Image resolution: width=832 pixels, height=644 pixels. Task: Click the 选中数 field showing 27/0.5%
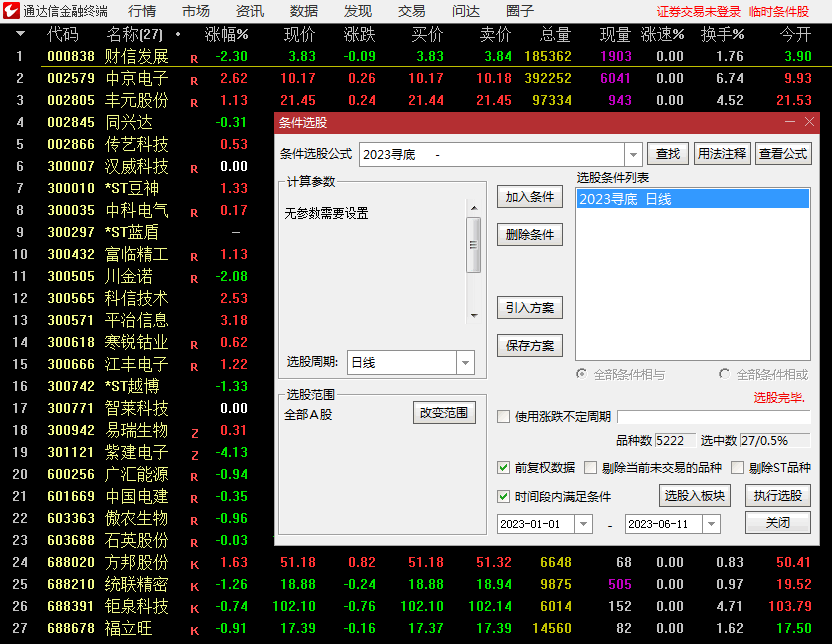(x=775, y=440)
